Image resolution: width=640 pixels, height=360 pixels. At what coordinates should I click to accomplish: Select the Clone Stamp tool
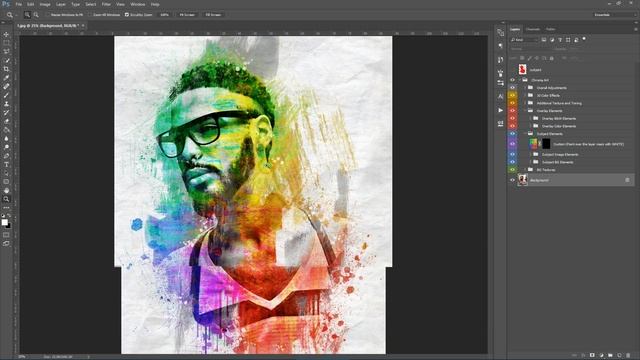(6, 104)
